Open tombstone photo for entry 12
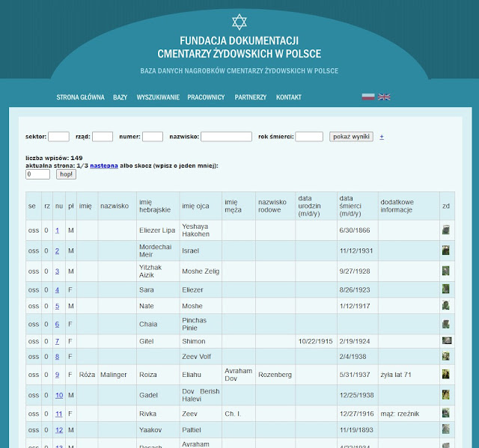Viewport: 479px width, 448px height. coord(446,429)
